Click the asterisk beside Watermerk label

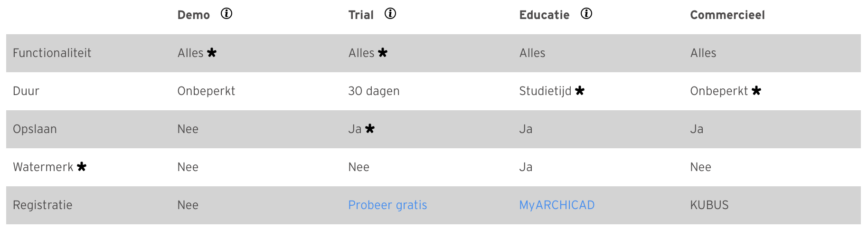[82, 167]
